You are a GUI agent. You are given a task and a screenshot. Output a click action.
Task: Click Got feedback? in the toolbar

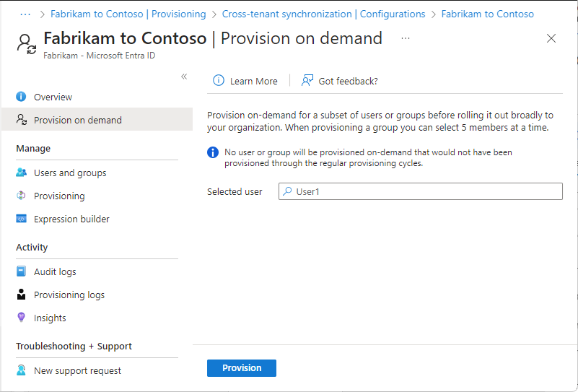click(340, 81)
